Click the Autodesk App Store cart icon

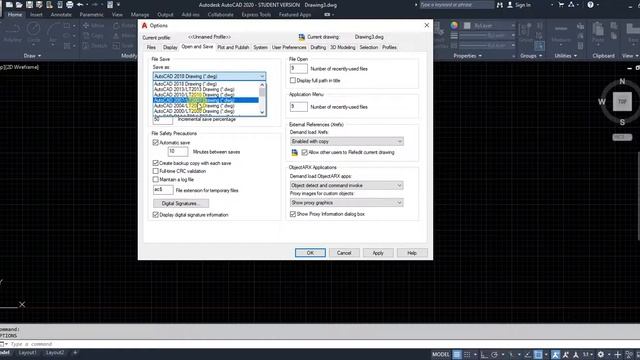click(561, 5)
